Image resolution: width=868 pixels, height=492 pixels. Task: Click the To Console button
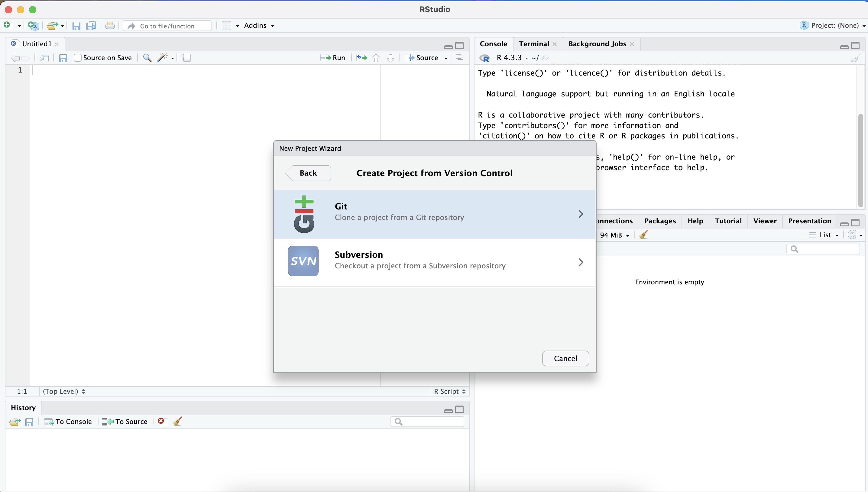[68, 422]
